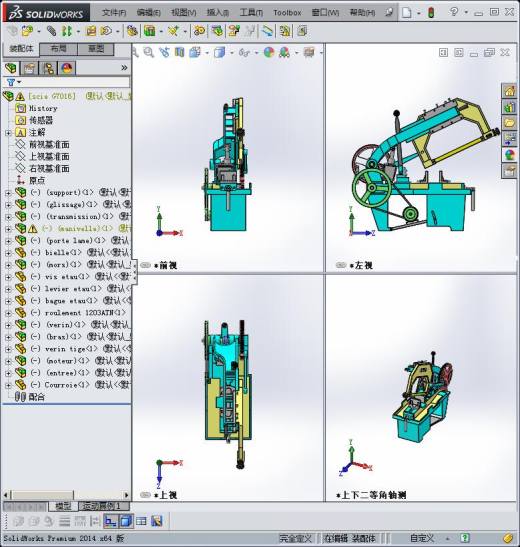
Task: Open the 窗口(W) menu
Action: click(325, 13)
